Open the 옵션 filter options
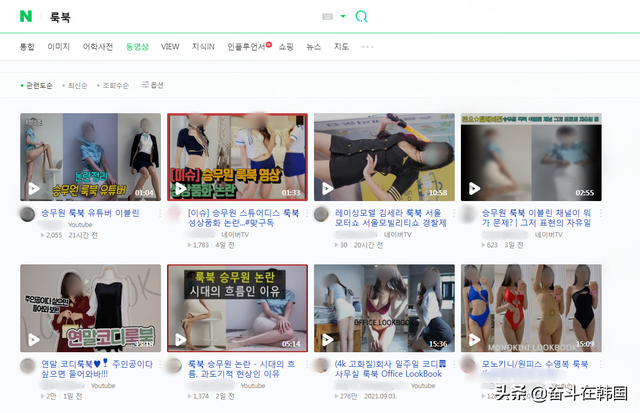640x413 pixels. 153,85
